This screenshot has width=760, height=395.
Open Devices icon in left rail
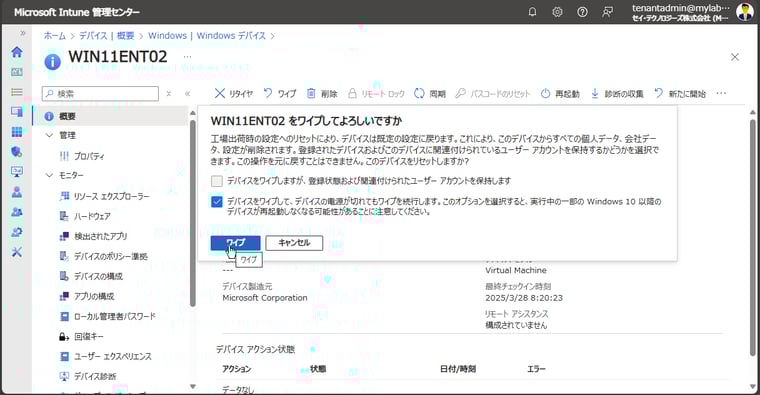(x=17, y=112)
